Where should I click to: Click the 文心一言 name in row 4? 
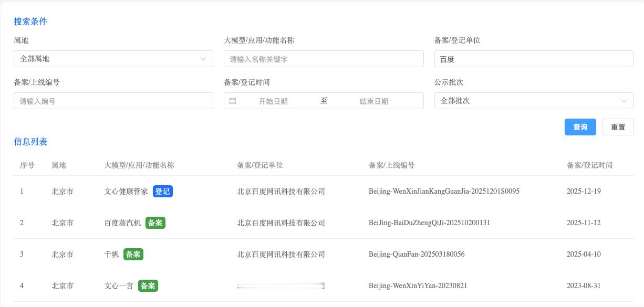pos(119,286)
